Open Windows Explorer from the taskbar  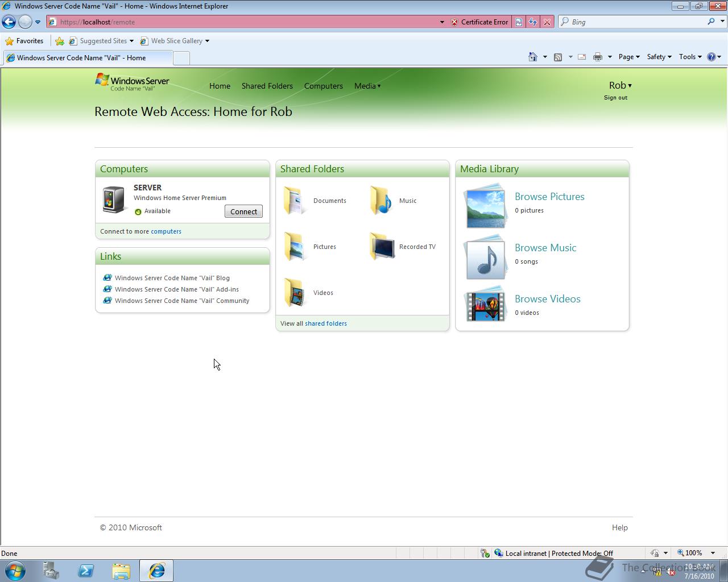(121, 571)
